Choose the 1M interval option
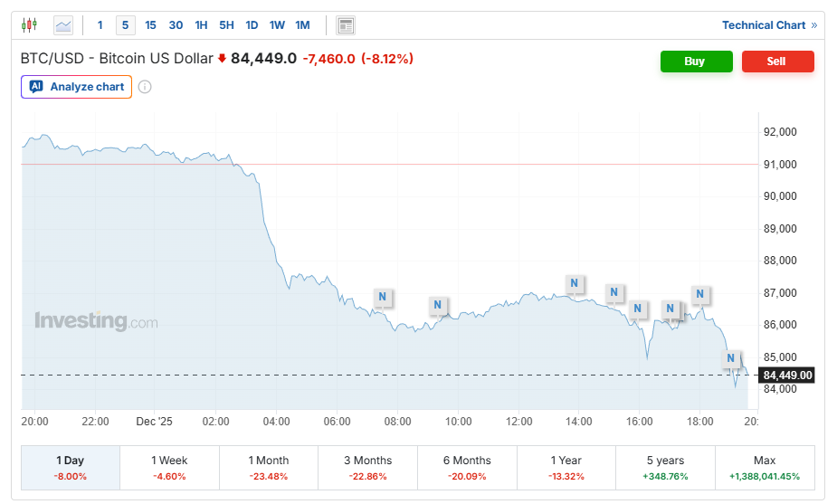Image resolution: width=837 pixels, height=504 pixels. tap(302, 25)
